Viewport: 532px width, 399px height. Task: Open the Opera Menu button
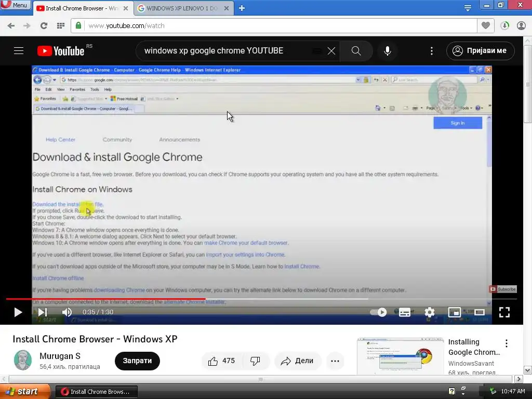click(x=15, y=5)
